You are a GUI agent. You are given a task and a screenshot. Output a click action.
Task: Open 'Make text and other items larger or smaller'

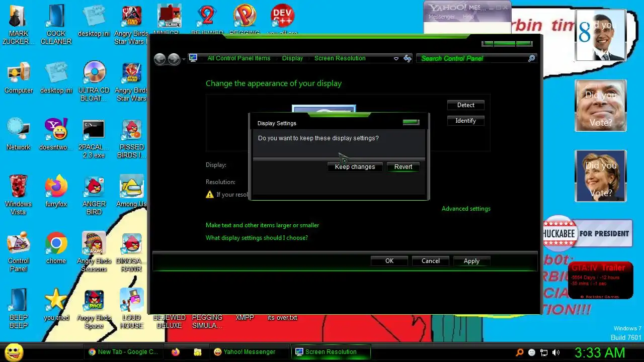[262, 225]
